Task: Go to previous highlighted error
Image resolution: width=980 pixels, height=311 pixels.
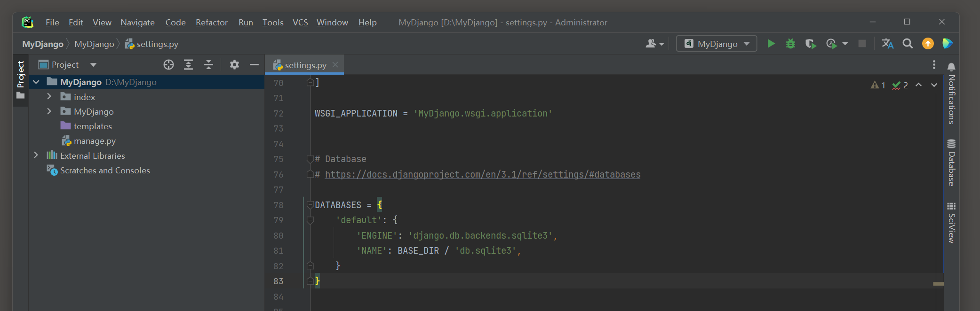Action: pyautogui.click(x=918, y=85)
